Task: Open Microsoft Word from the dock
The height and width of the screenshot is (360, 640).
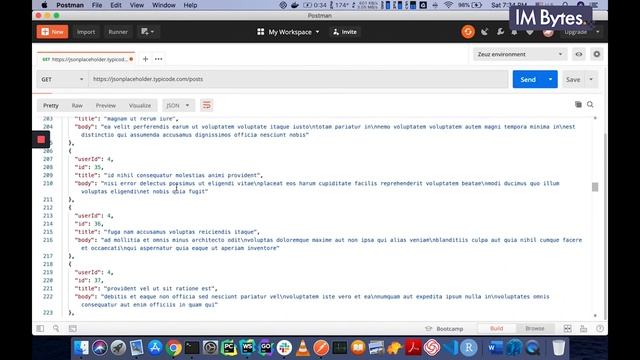Action: click(x=496, y=348)
